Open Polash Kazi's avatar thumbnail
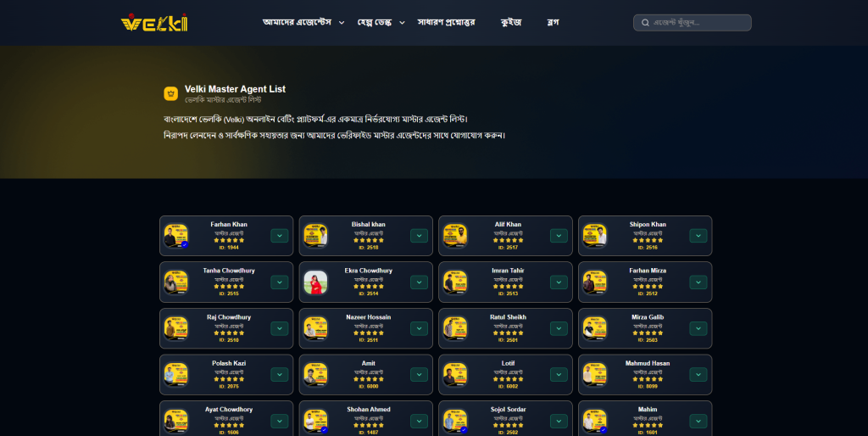The image size is (868, 436). click(176, 375)
